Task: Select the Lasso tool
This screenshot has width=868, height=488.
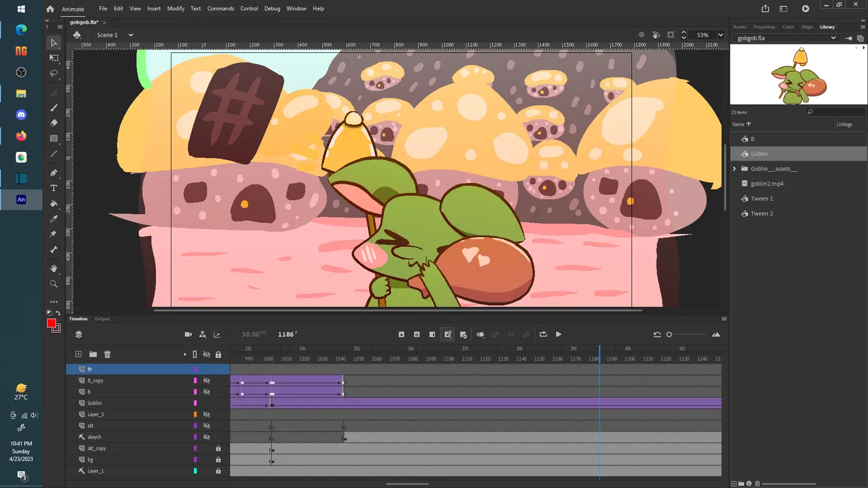Action: [54, 73]
